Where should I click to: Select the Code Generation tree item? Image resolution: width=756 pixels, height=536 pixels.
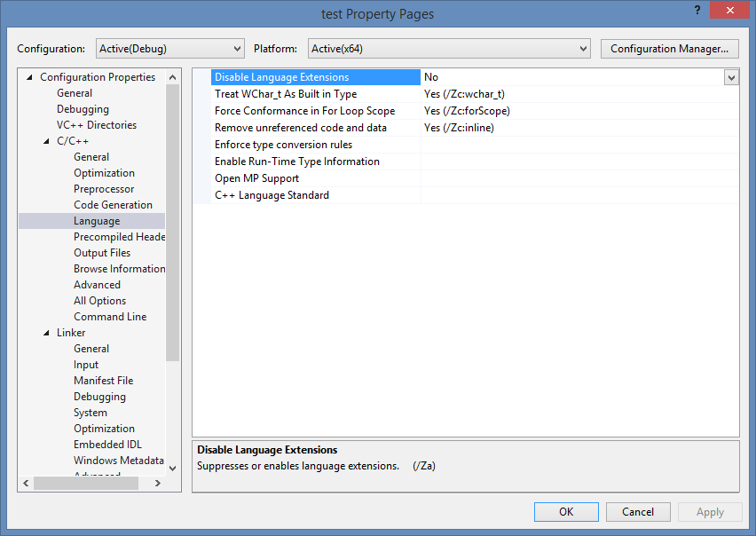(x=111, y=204)
